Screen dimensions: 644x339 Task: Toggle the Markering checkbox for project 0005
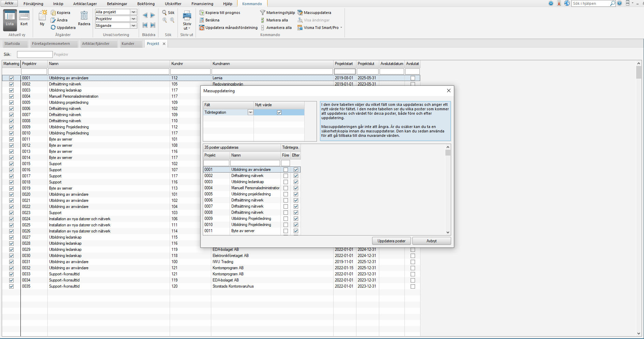(11, 102)
